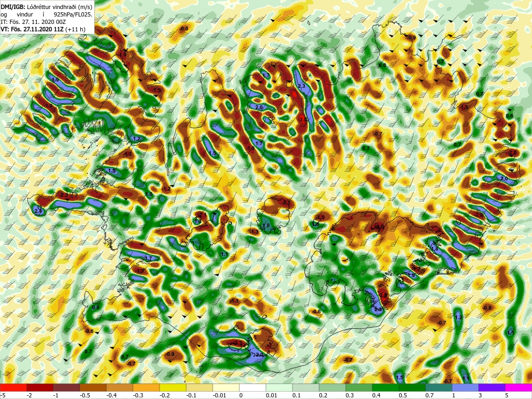Click the bright red legend swatch between -5 and -2
The height and width of the screenshot is (399, 532).
click(13, 388)
